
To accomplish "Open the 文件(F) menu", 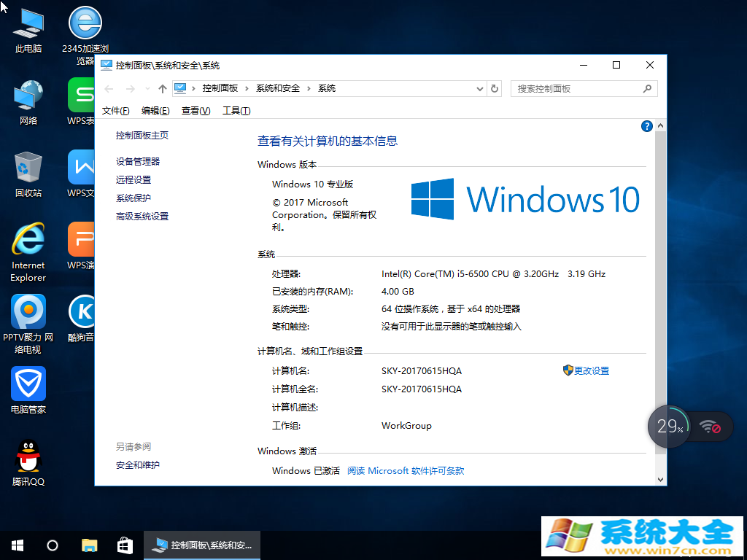I will tap(115, 111).
